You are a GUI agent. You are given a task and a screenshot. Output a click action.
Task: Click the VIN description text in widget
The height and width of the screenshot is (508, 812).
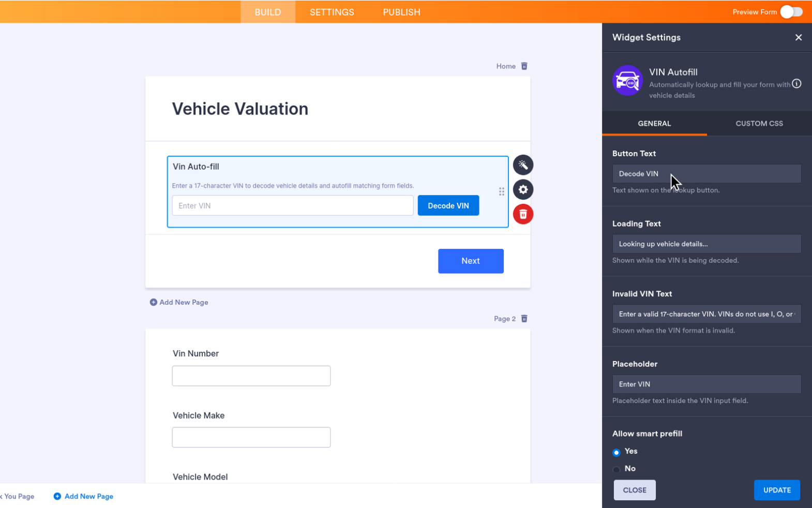293,186
